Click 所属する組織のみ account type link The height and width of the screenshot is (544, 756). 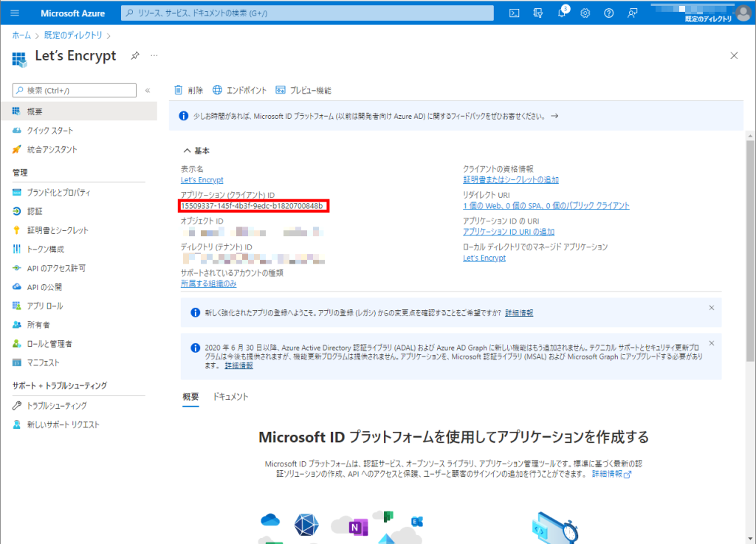(x=208, y=283)
